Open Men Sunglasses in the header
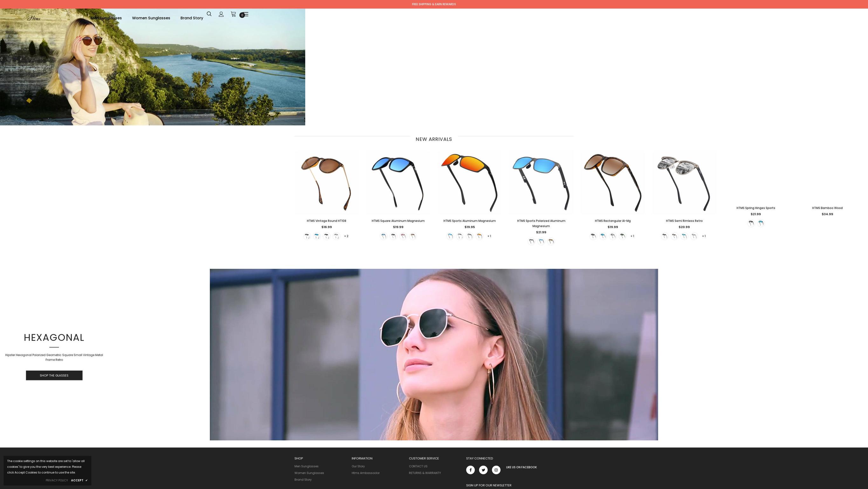Viewport: 868px width, 489px height. (x=106, y=18)
